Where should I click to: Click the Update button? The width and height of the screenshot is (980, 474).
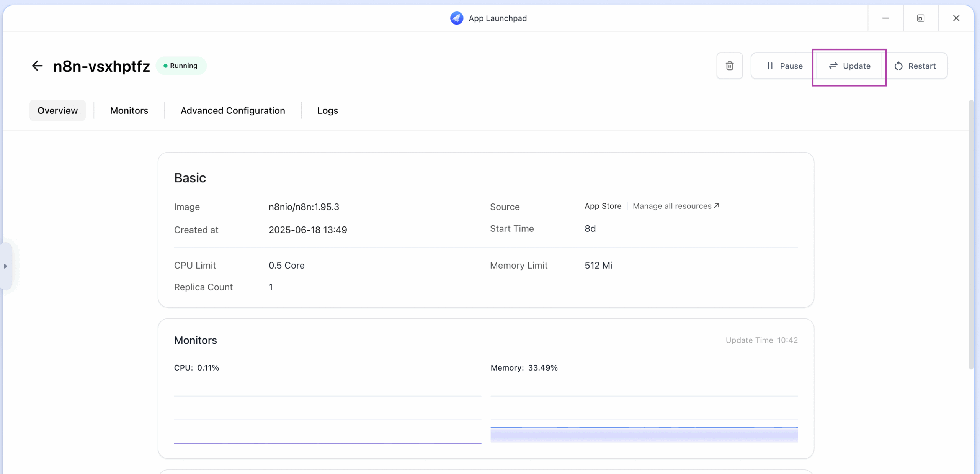click(849, 66)
